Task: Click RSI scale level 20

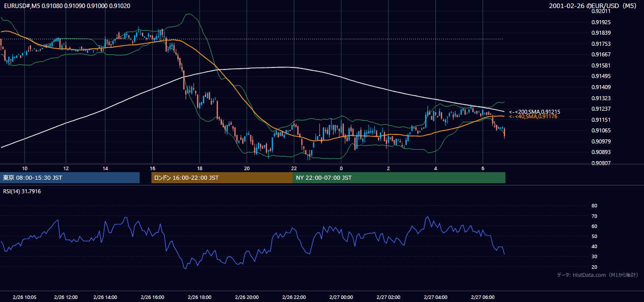Action: 594,267
